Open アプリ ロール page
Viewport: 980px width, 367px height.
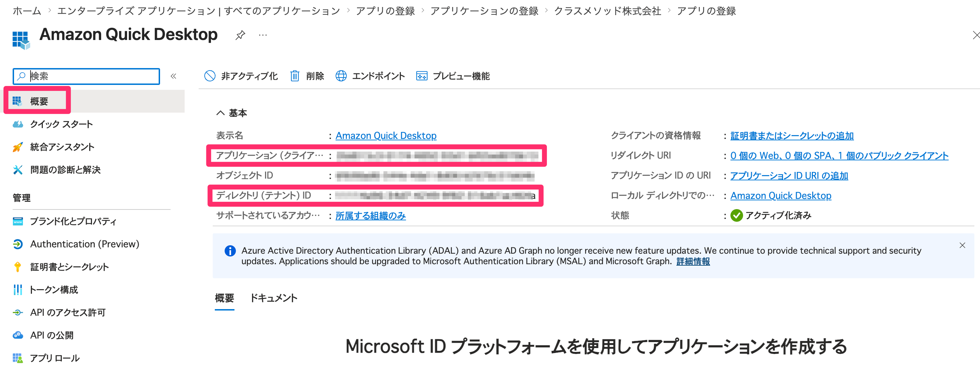[55, 358]
